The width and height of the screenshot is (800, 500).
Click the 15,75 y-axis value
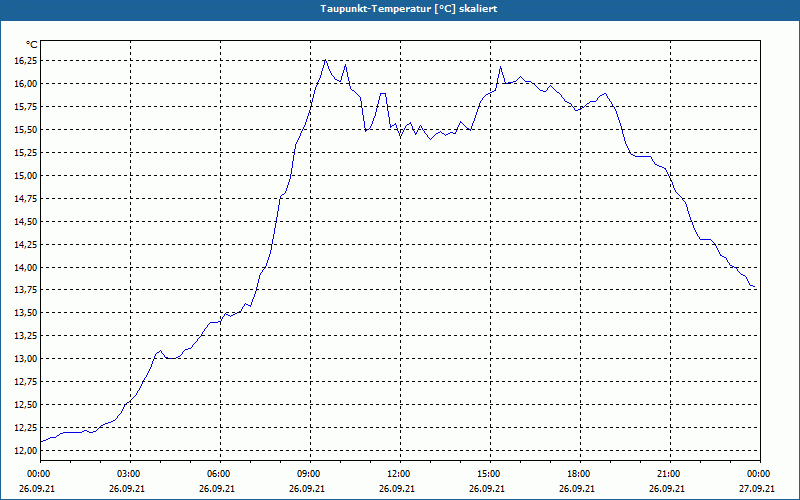coord(25,107)
